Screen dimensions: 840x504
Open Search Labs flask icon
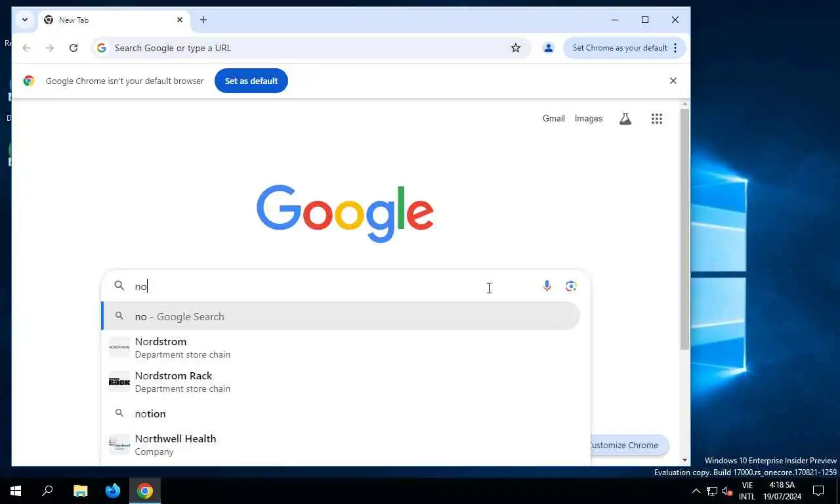[x=625, y=119]
